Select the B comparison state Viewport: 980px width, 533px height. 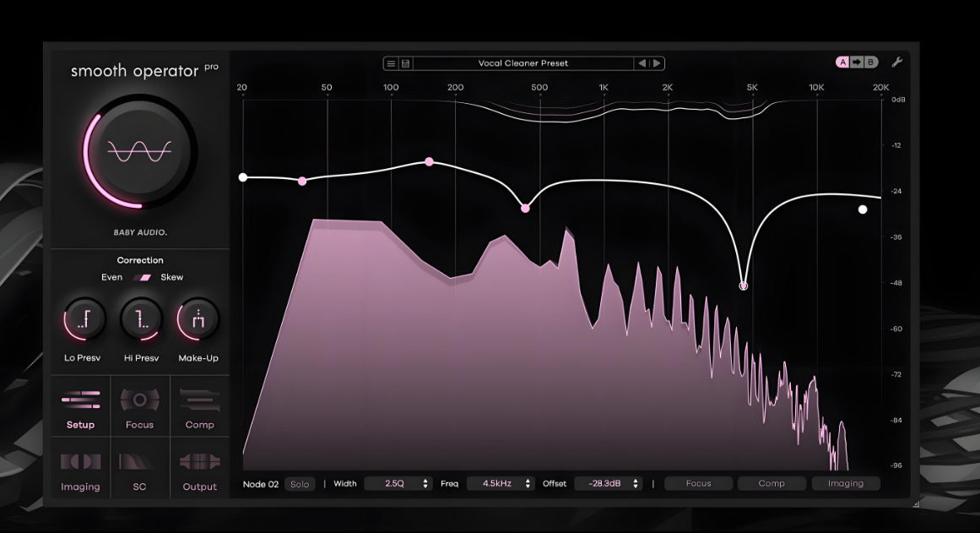870,62
